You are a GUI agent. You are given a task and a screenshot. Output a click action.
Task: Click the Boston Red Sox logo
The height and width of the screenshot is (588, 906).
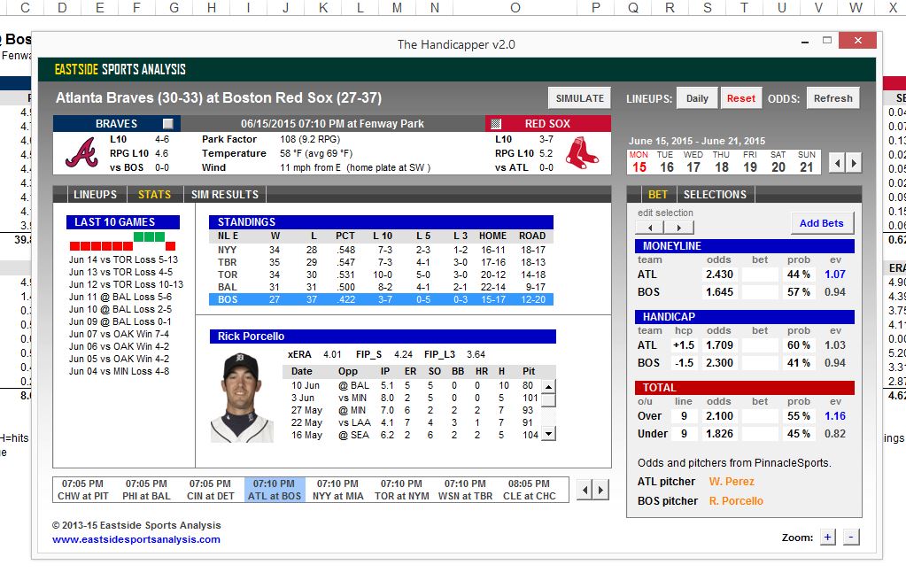pos(582,152)
